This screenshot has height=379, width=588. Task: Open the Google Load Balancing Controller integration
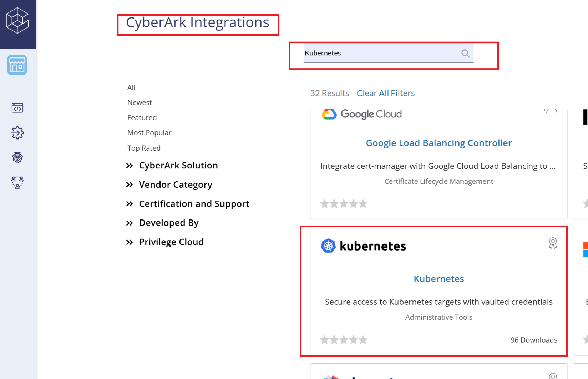439,143
